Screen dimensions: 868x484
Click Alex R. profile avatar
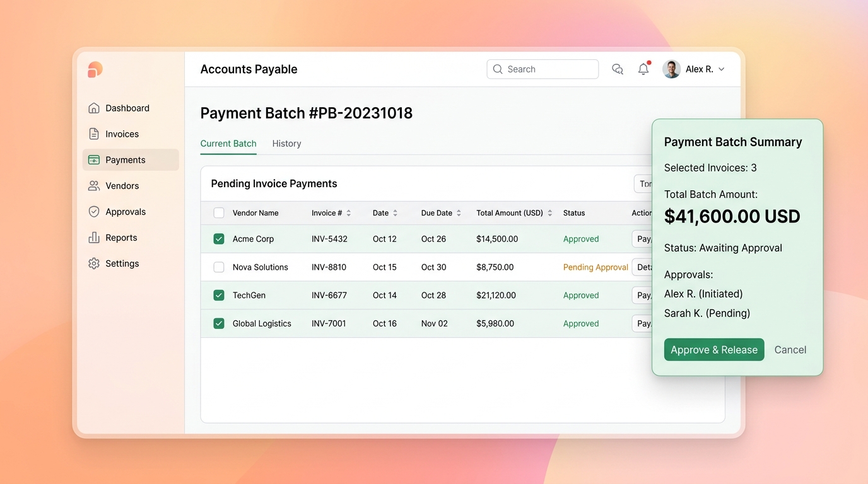pyautogui.click(x=671, y=69)
